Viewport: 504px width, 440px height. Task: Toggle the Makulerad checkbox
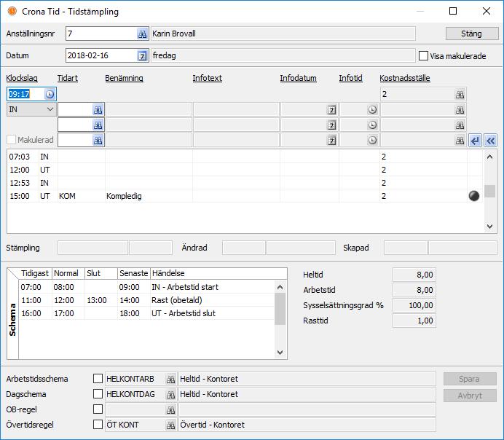pos(11,140)
